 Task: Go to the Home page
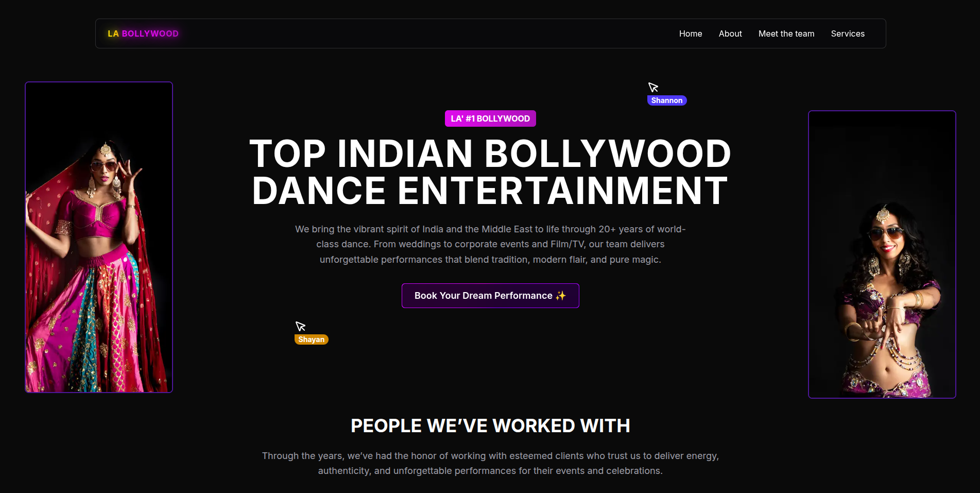[690, 33]
